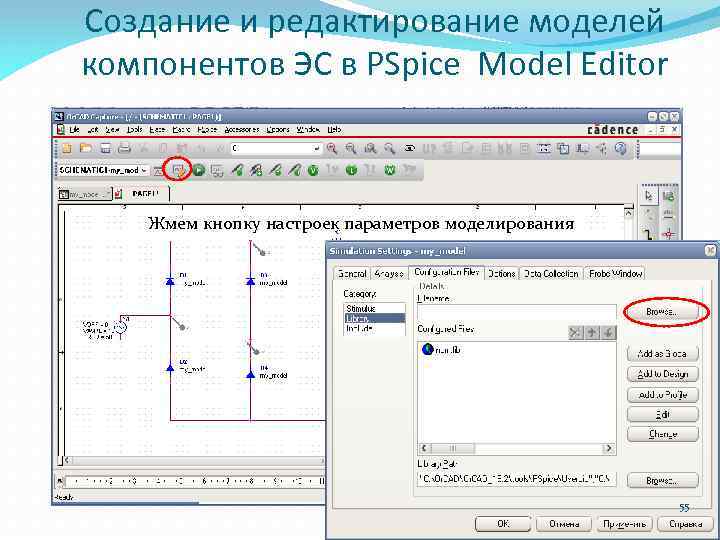Delete selected configured file with X icon
Screen dimensions: 720x540
pyautogui.click(x=576, y=333)
